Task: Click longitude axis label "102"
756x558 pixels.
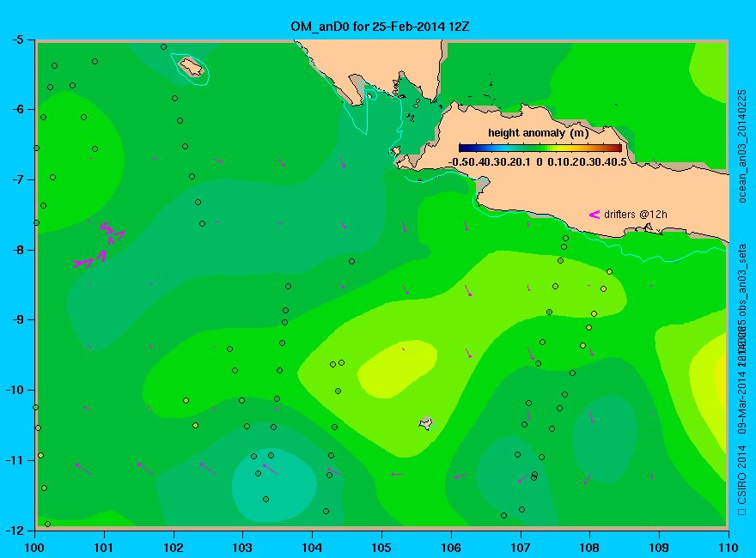Action: (x=173, y=548)
